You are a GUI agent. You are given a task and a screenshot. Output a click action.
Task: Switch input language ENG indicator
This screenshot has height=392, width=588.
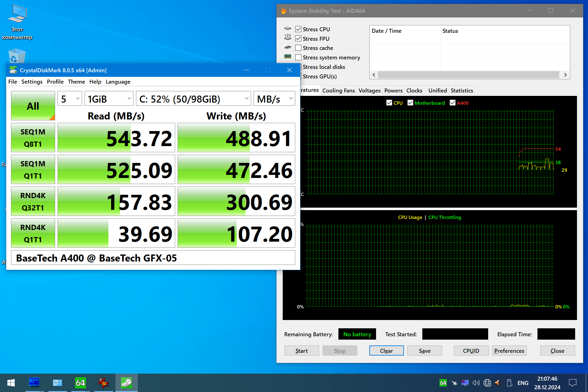523,383
